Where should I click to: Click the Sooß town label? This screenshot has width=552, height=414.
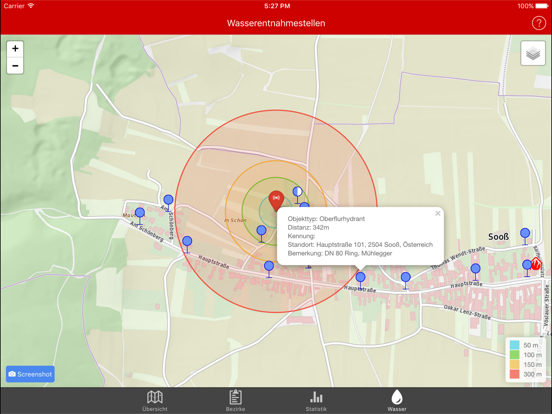tap(498, 237)
